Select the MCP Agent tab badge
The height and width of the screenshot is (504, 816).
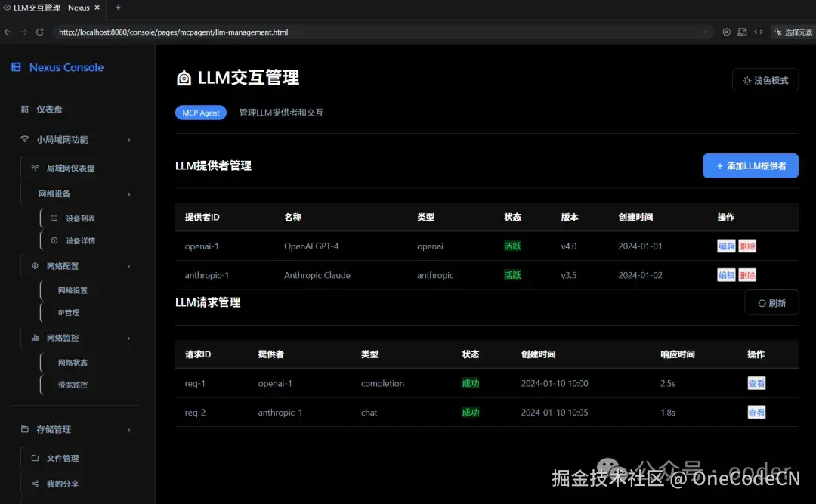click(200, 112)
